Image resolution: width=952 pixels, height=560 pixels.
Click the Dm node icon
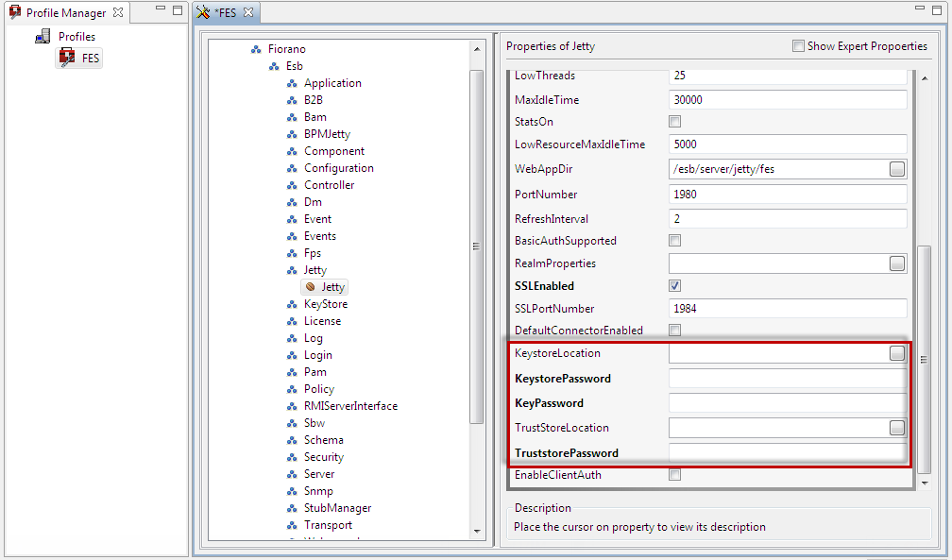click(292, 202)
